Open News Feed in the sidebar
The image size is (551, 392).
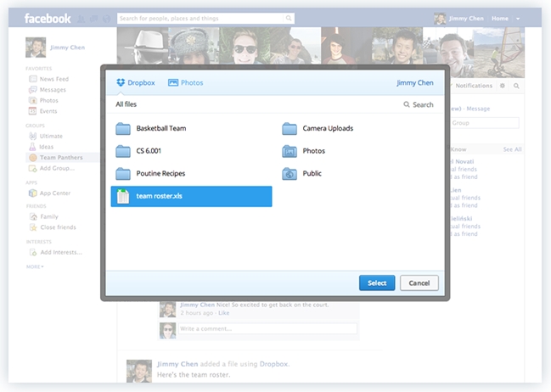coord(53,79)
